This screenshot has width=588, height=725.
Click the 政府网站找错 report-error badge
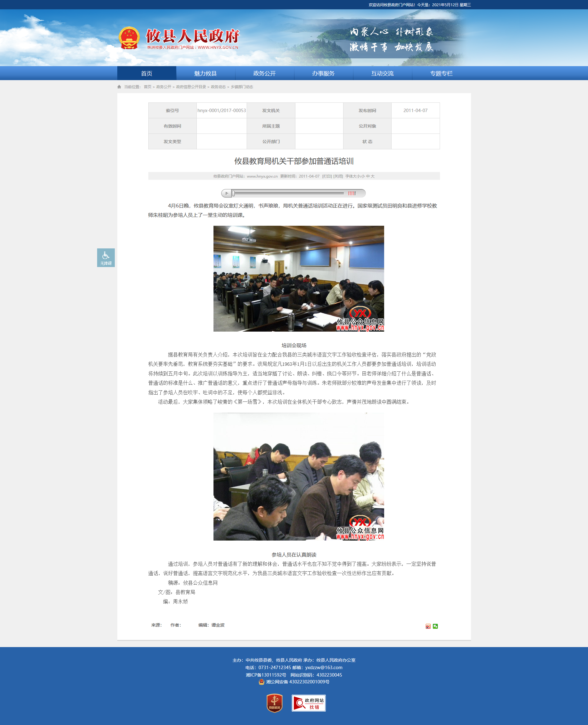tap(308, 703)
